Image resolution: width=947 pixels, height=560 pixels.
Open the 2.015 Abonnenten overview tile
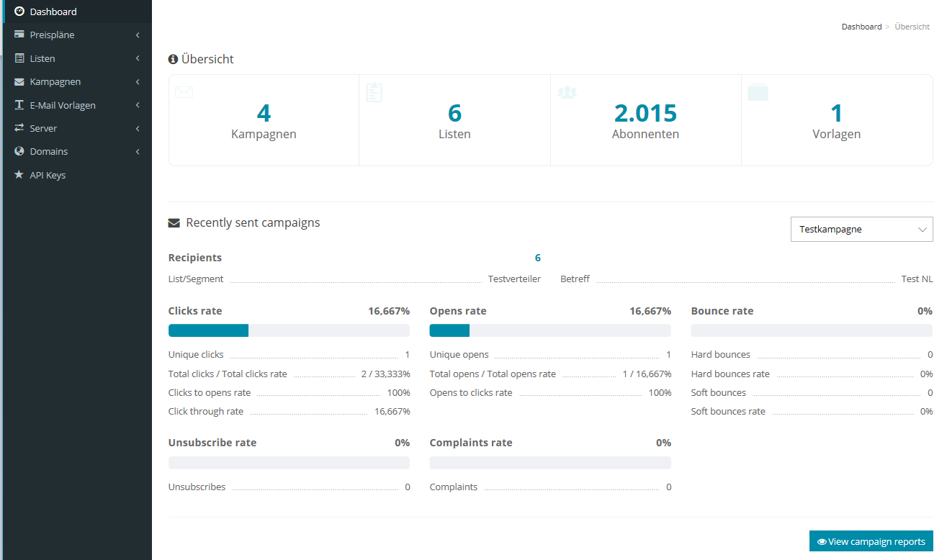[x=645, y=121]
